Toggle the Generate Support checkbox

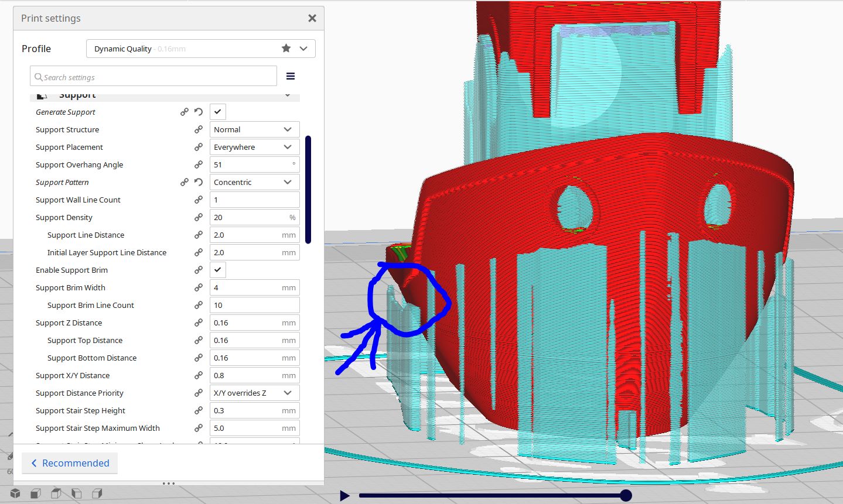click(217, 112)
